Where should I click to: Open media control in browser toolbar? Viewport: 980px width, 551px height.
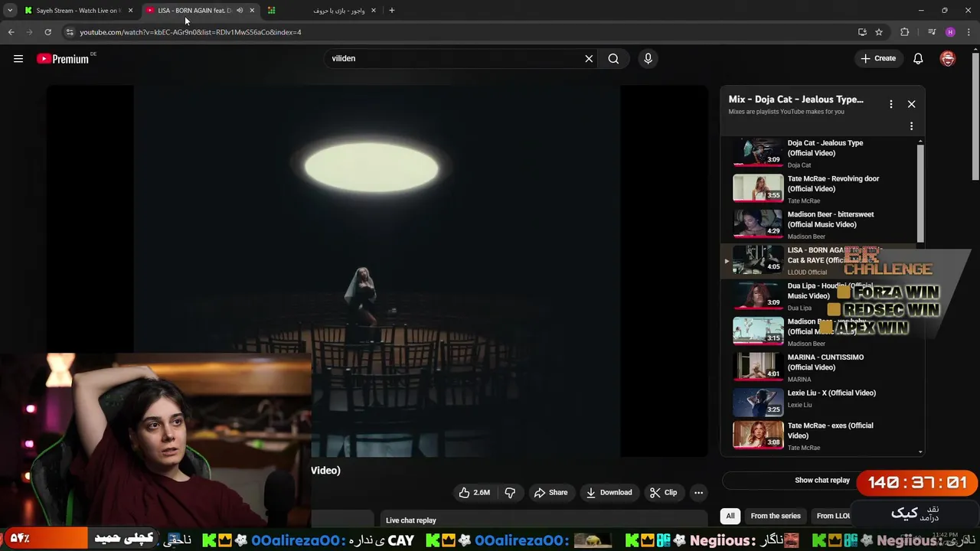pyautogui.click(x=932, y=32)
